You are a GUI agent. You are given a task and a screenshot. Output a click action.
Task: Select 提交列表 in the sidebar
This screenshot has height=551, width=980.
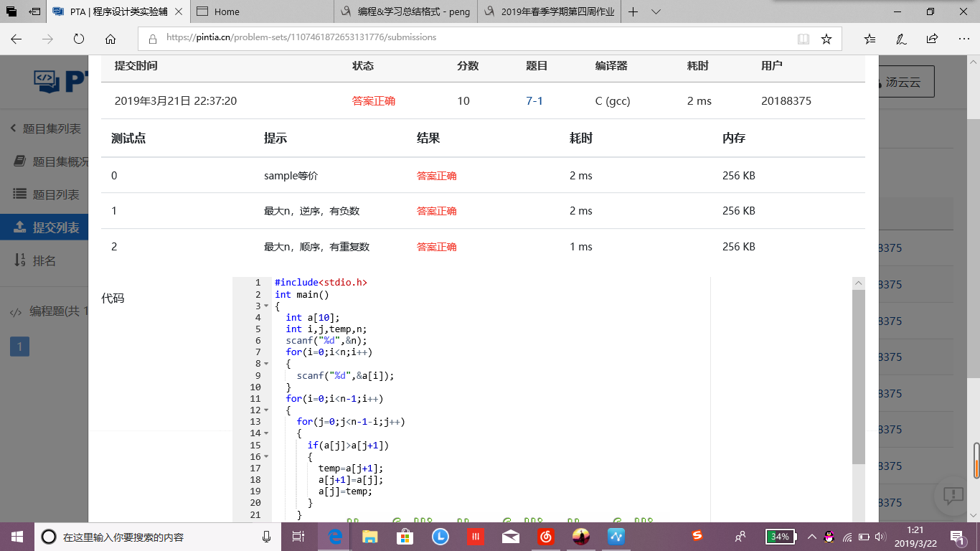point(44,227)
